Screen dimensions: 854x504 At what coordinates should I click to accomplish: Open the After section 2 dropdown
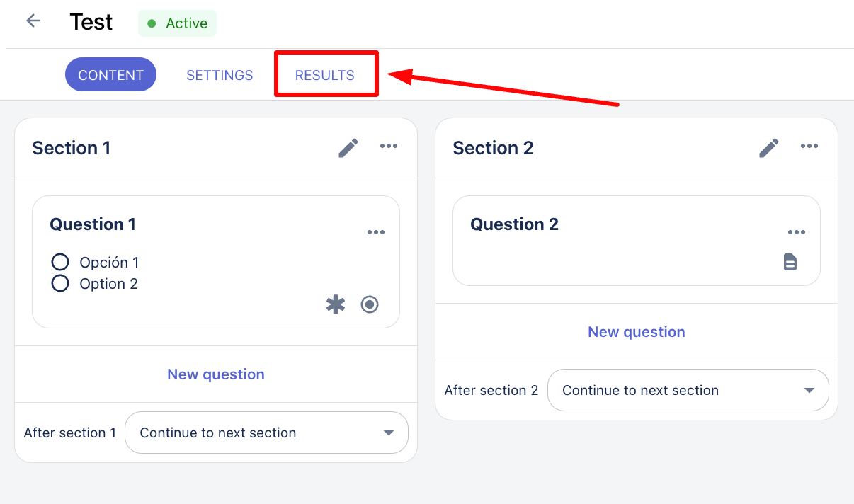(x=688, y=390)
